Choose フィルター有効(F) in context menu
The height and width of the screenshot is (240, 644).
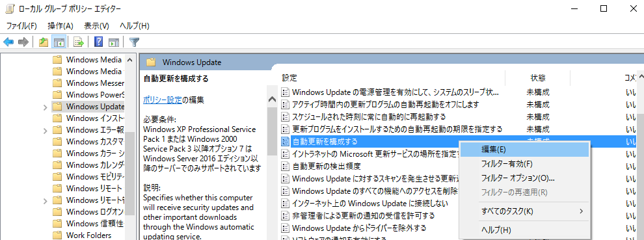click(x=524, y=164)
